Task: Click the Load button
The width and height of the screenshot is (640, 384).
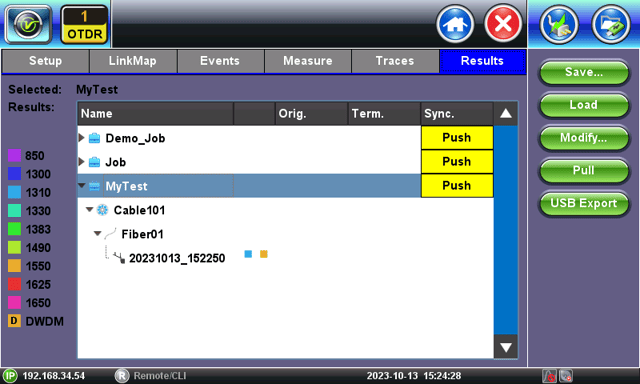Action: [x=584, y=105]
